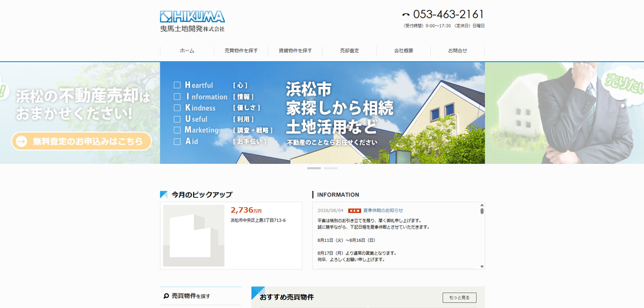Open the address 浜松市中央区上島3丁目713-6

pyautogui.click(x=258, y=220)
